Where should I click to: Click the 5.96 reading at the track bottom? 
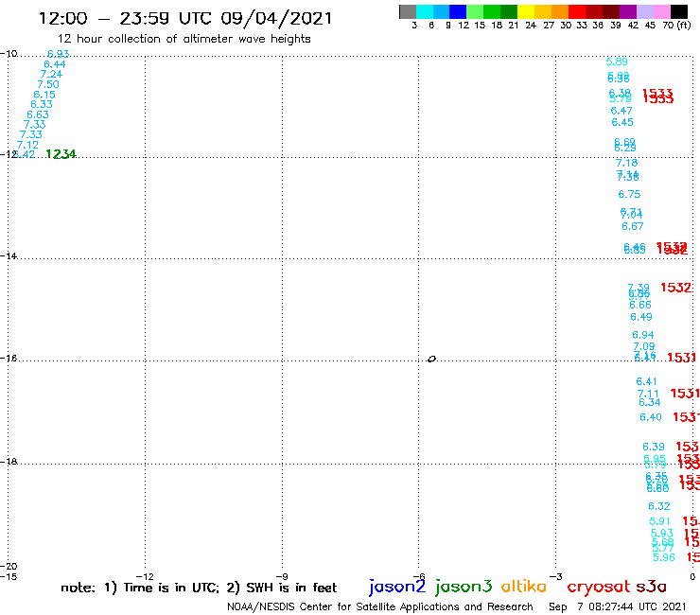click(x=664, y=557)
